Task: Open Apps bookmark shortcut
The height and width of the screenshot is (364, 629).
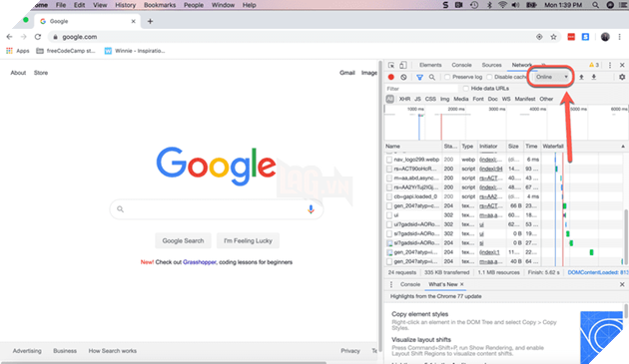Action: point(18,51)
